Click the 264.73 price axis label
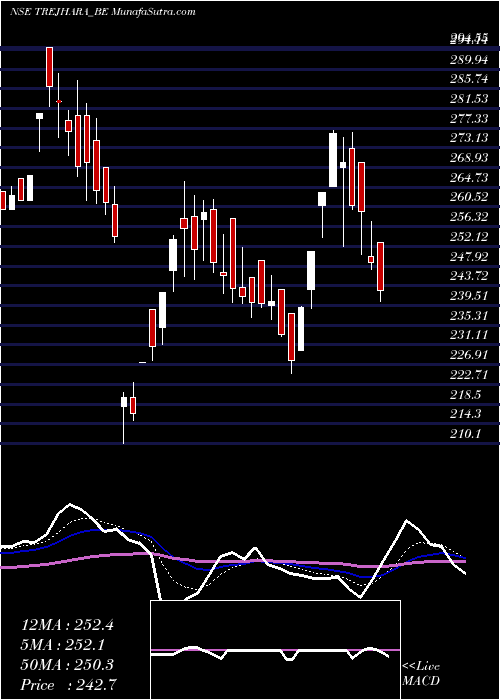The image size is (500, 700). tap(468, 178)
